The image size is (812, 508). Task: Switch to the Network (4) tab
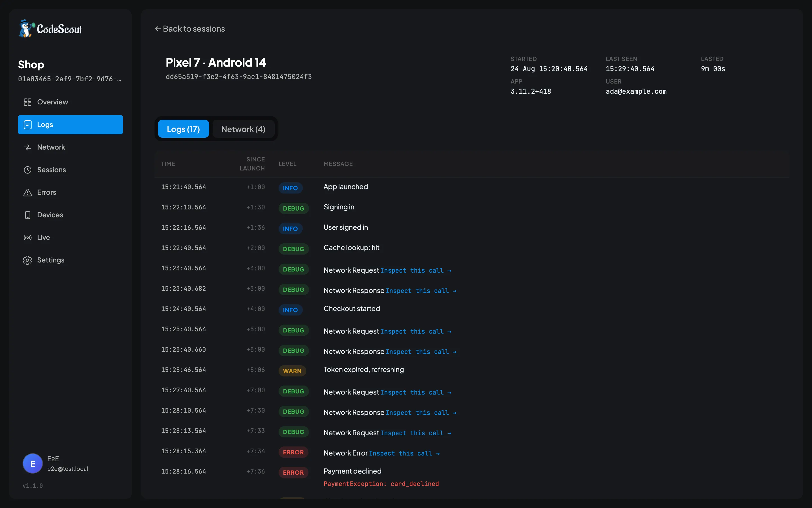pyautogui.click(x=243, y=129)
